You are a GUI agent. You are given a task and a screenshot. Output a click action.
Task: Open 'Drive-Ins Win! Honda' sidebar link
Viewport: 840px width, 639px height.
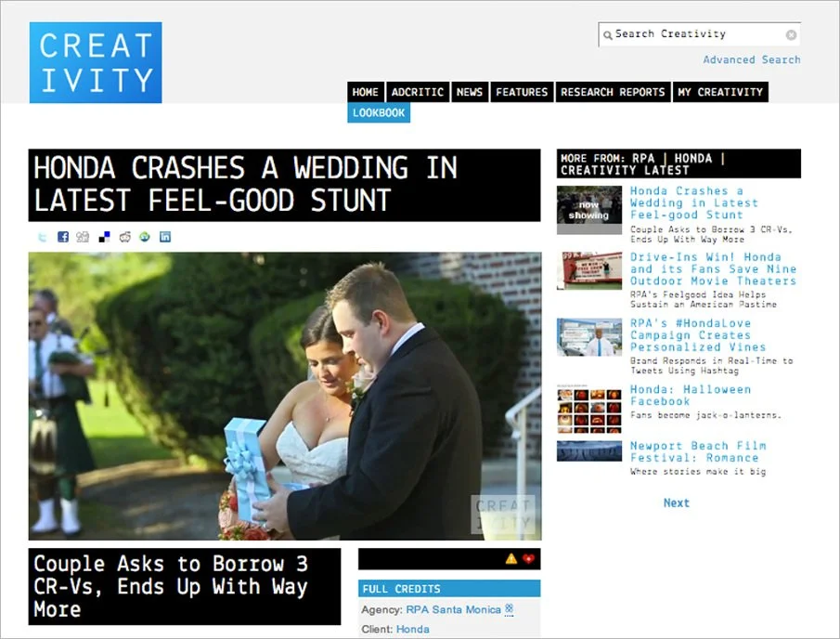pyautogui.click(x=713, y=268)
